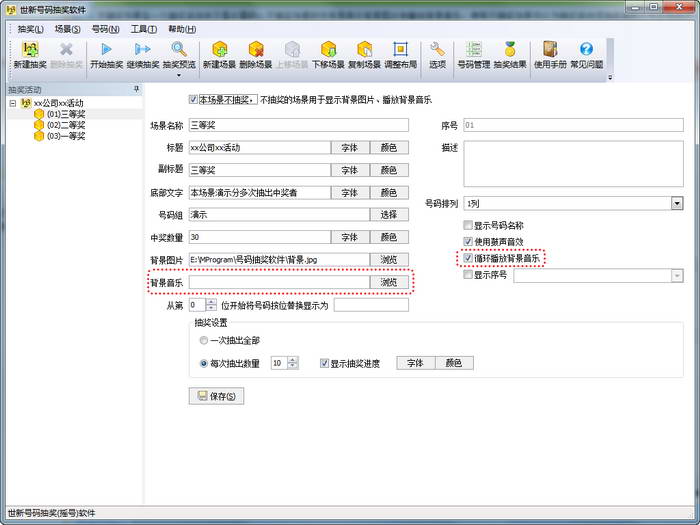700x525 pixels.
Task: Disable 循环播放背景音乐 checkbox
Action: pos(468,258)
